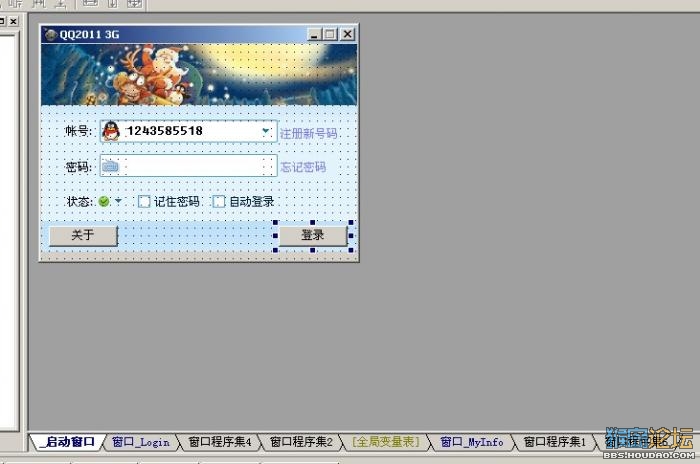Switch to the 窗口_MyInfo tab

pos(471,442)
